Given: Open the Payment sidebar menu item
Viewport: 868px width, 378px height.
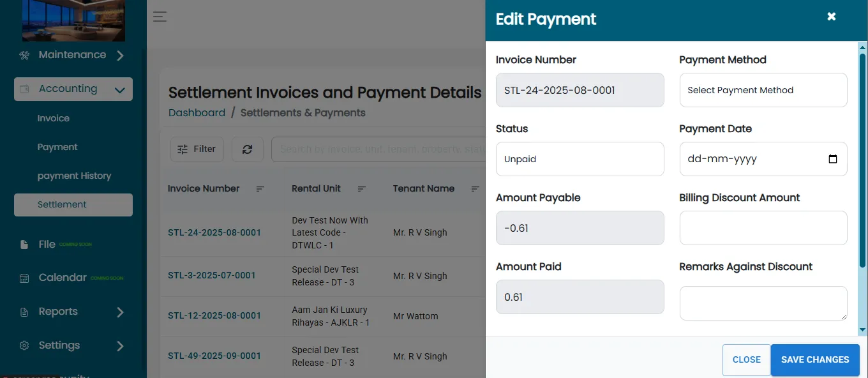Looking at the screenshot, I should tap(57, 147).
